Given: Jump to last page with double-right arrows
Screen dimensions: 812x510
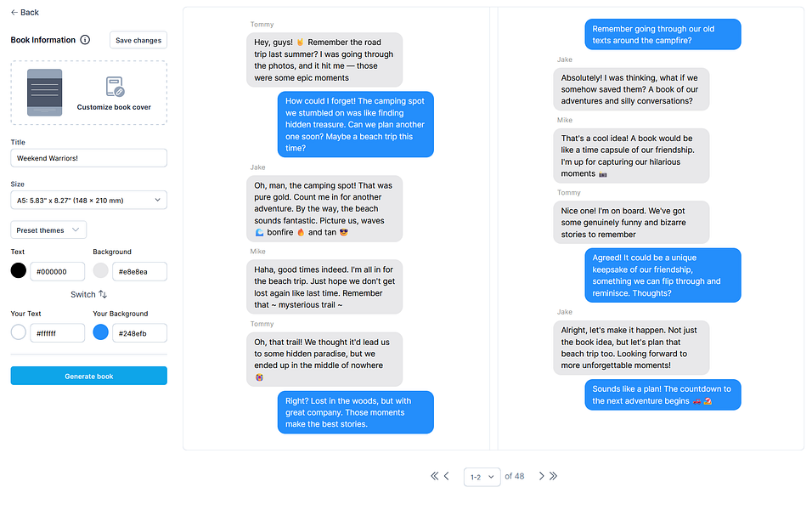Looking at the screenshot, I should (554, 476).
